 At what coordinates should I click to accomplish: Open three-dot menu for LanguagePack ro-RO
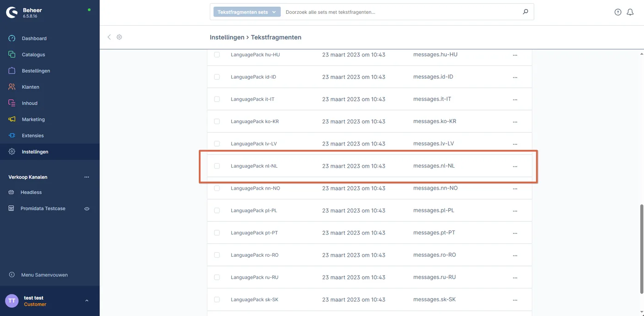pos(515,255)
